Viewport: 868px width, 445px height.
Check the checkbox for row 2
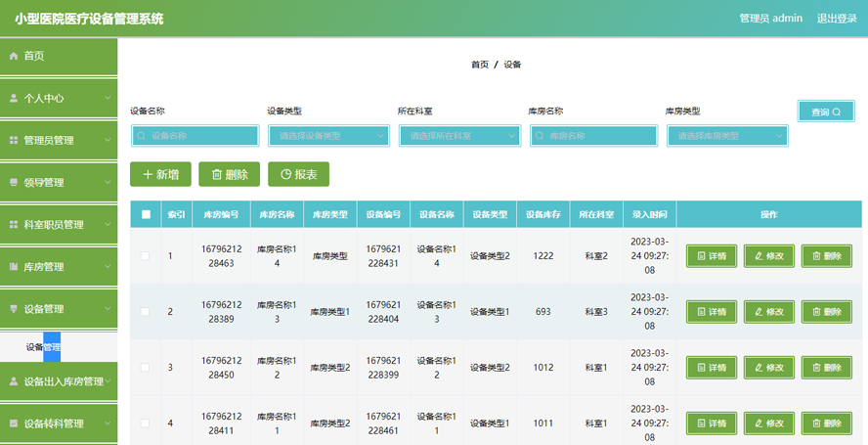point(145,311)
